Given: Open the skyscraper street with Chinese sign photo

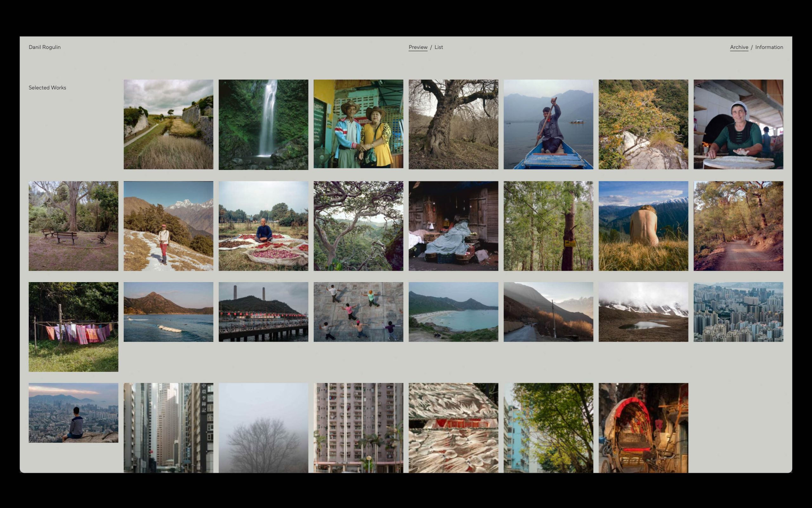Looking at the screenshot, I should [168, 428].
